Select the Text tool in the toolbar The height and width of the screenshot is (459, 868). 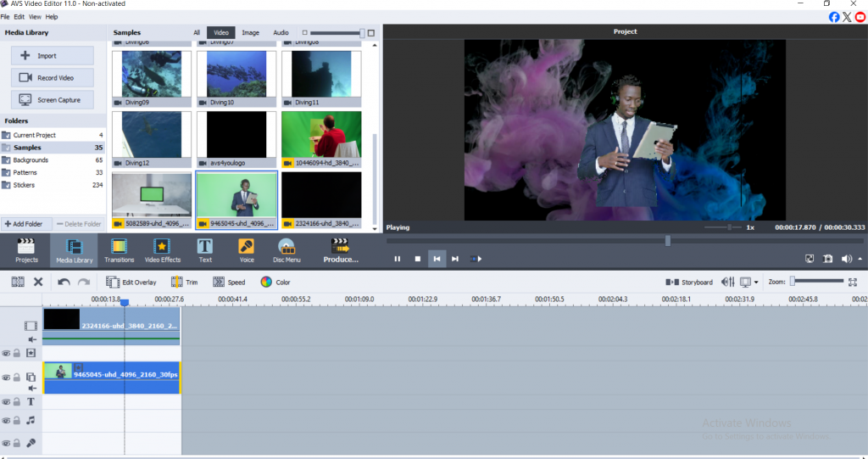[205, 250]
